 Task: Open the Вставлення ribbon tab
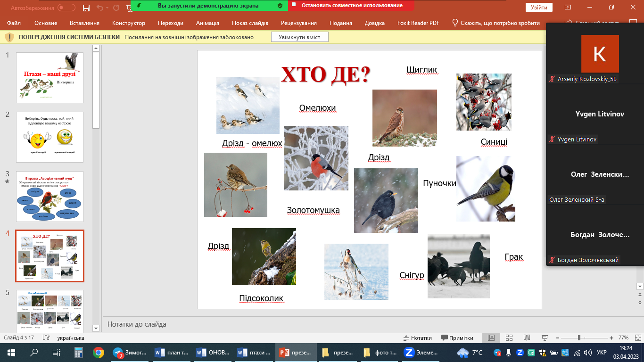click(x=84, y=23)
